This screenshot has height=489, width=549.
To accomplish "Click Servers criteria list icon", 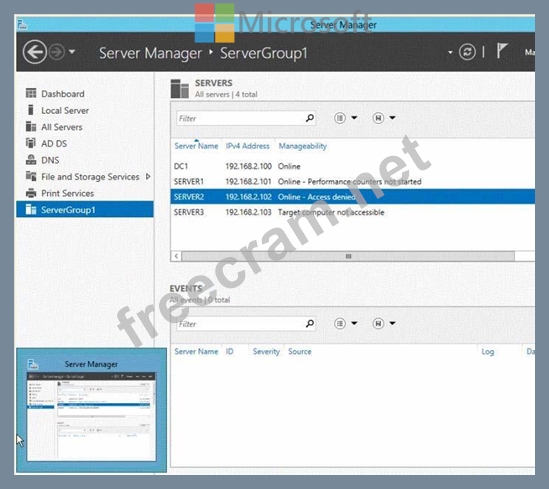I will (340, 118).
